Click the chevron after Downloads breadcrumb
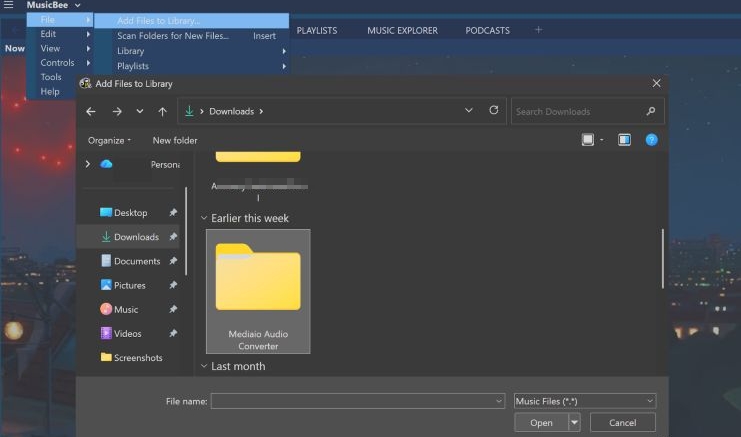 [x=261, y=111]
